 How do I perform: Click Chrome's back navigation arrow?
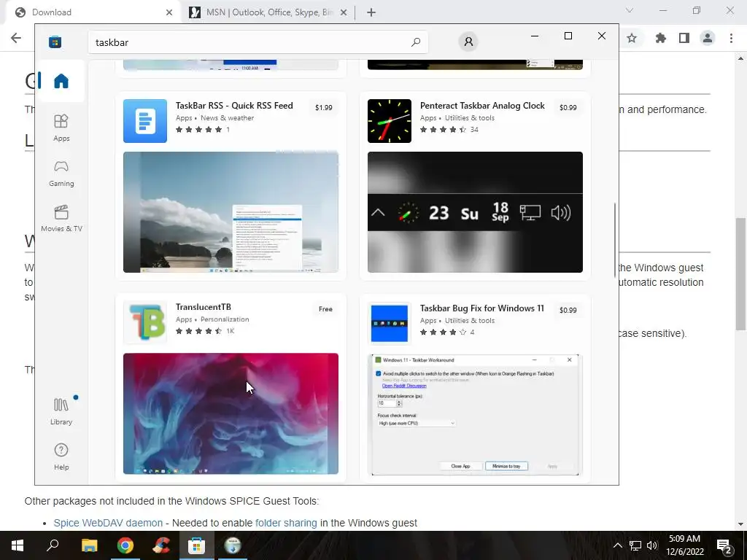pyautogui.click(x=16, y=38)
